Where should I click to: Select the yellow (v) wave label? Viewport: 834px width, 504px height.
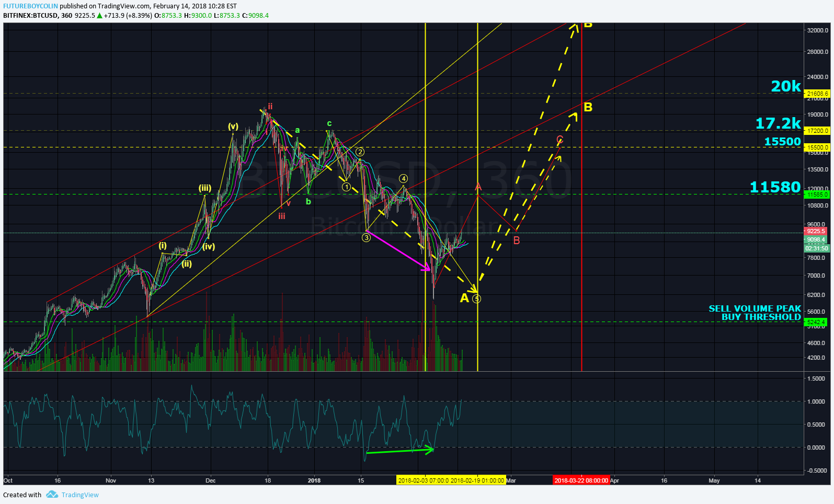(233, 127)
